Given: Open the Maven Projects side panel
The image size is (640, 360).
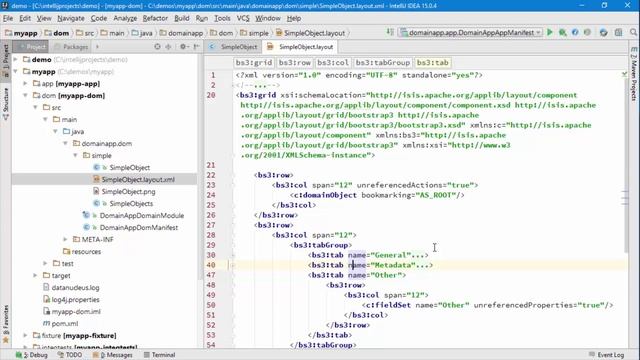Looking at the screenshot, I should pos(633,73).
